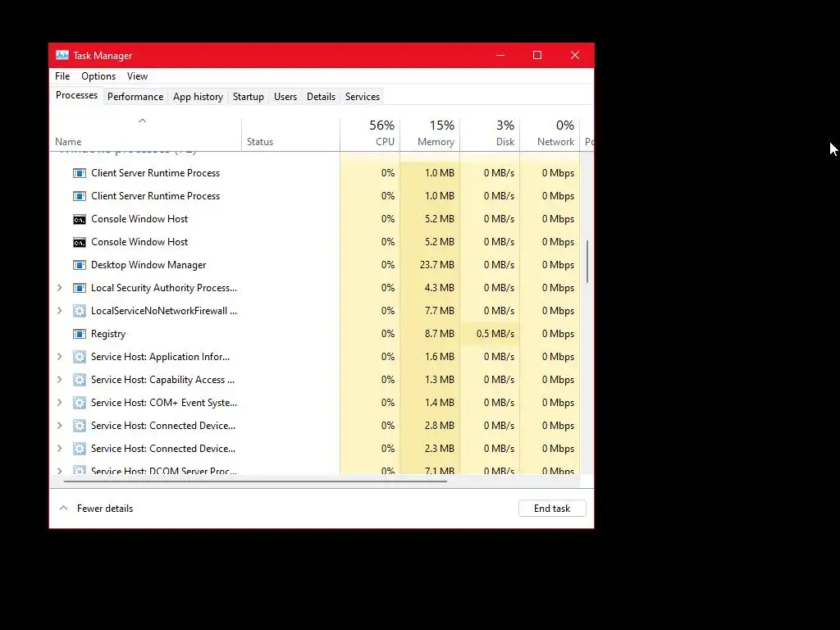Switch to the Details tab
840x630 pixels.
click(321, 97)
